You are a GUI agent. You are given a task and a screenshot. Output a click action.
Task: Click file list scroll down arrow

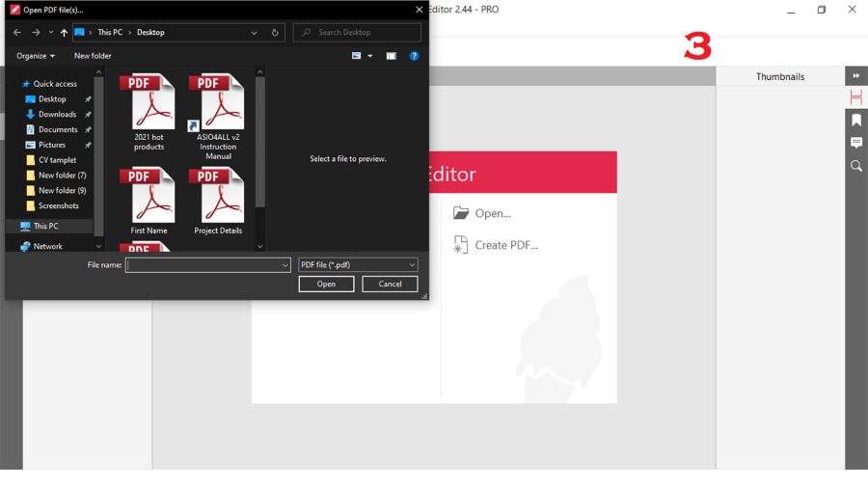[260, 246]
